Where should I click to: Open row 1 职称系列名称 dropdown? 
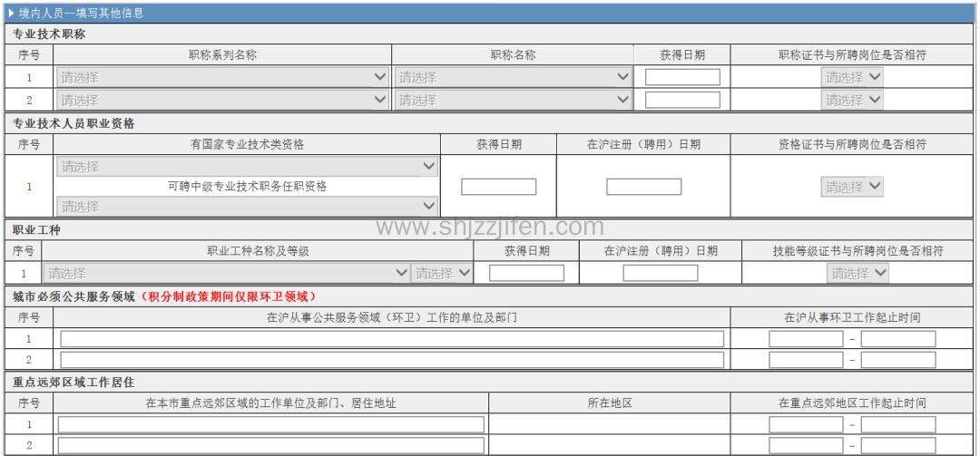[x=223, y=77]
